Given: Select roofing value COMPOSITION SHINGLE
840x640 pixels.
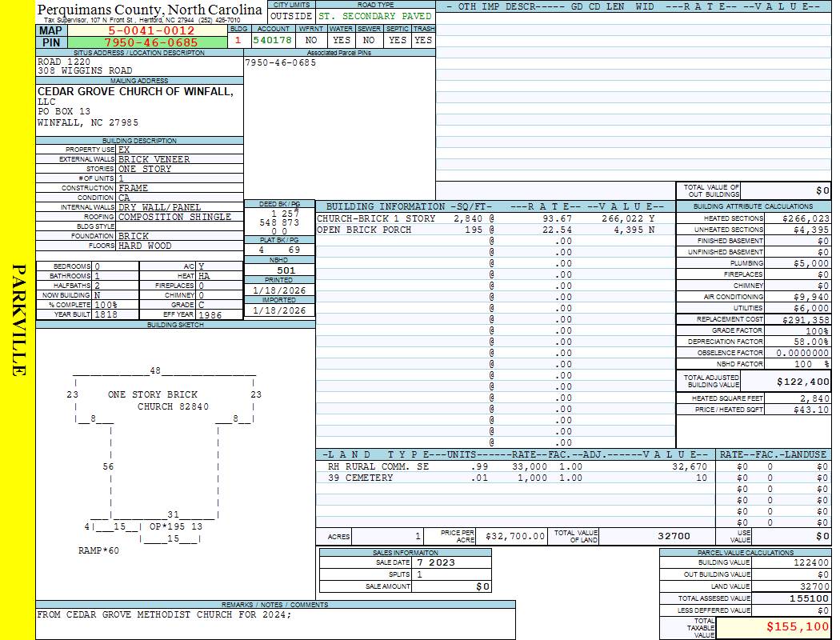Looking at the screenshot, I should pyautogui.click(x=174, y=217).
